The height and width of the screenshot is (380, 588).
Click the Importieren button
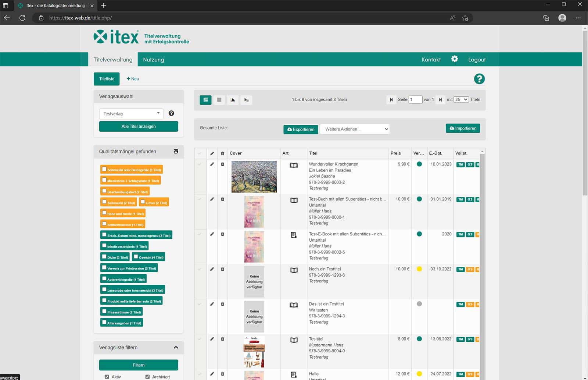463,128
